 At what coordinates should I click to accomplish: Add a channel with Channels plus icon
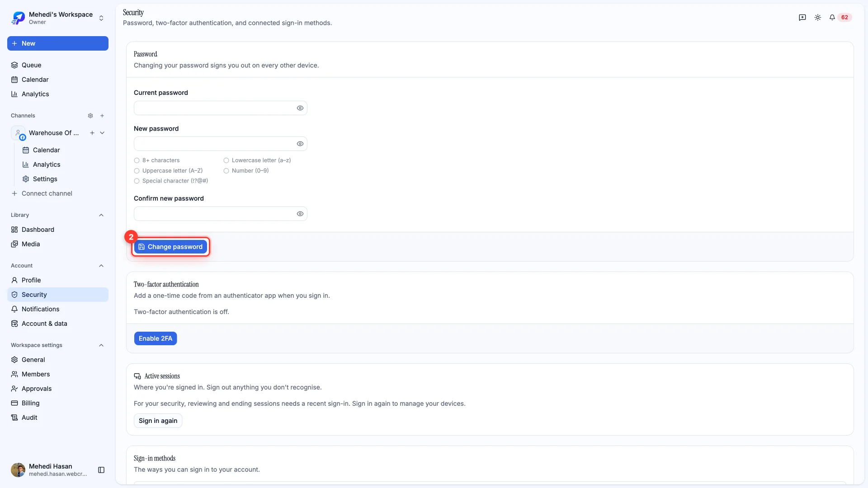(x=102, y=116)
